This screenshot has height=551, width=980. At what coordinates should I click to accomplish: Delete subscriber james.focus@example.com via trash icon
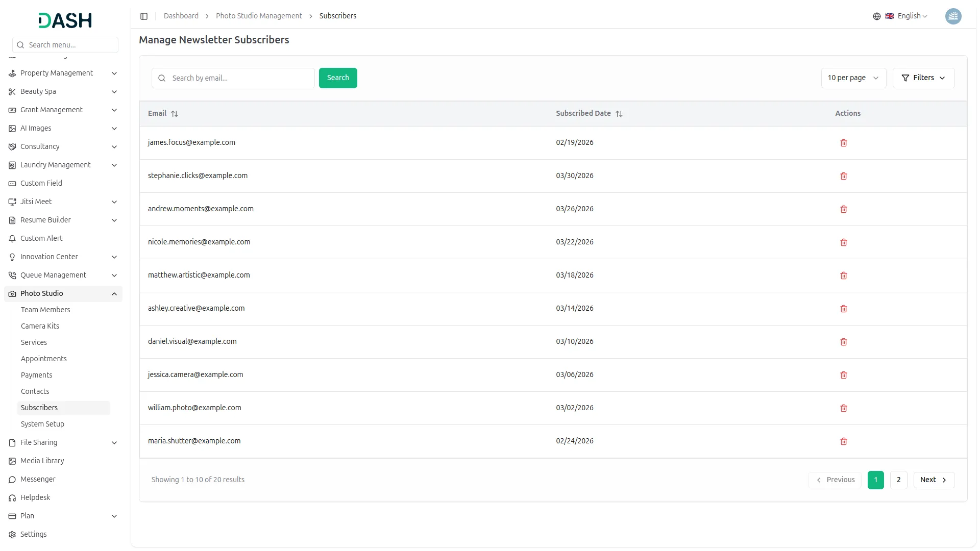pos(843,143)
